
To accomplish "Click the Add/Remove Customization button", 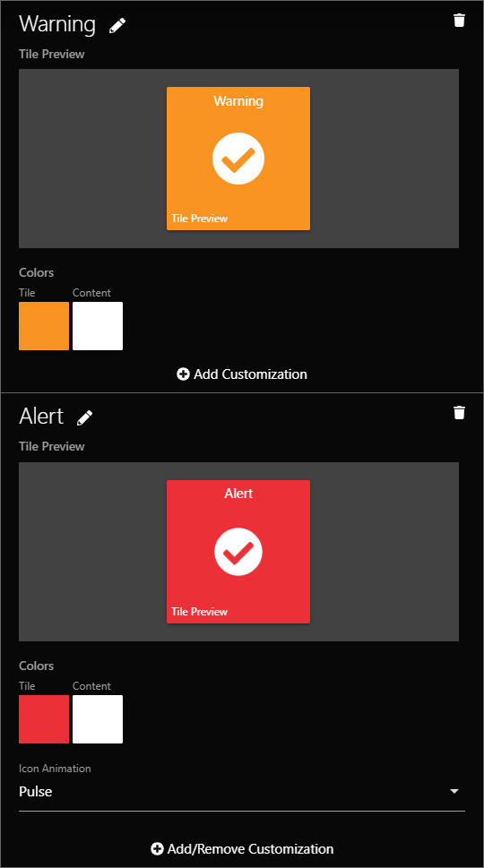I will 242,848.
